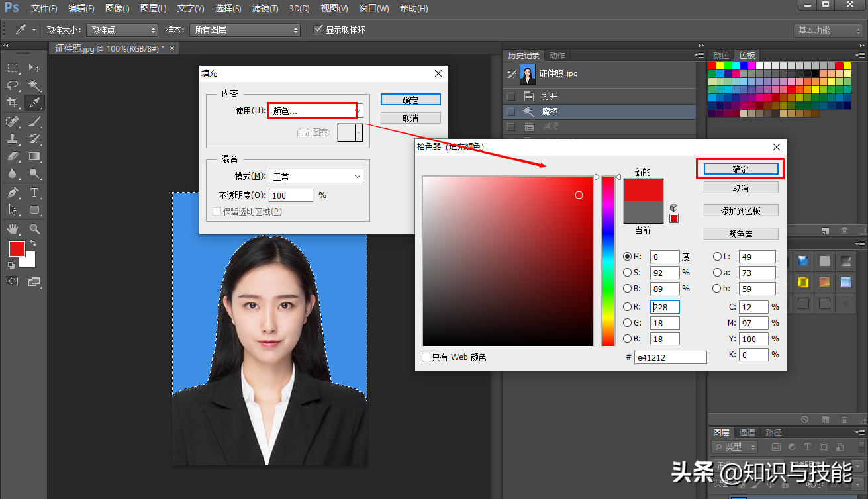Open the 图像(I) menu
The height and width of the screenshot is (499, 868).
[x=117, y=9]
